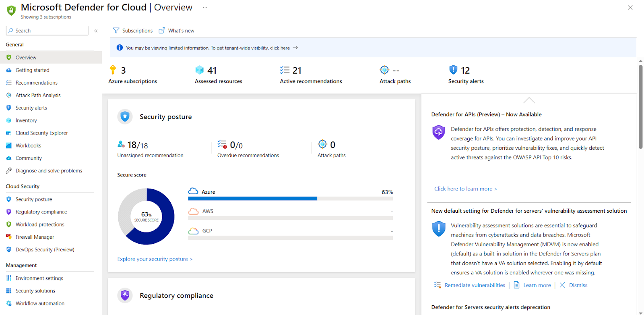Close the Defender for Cloud blade

(630, 8)
